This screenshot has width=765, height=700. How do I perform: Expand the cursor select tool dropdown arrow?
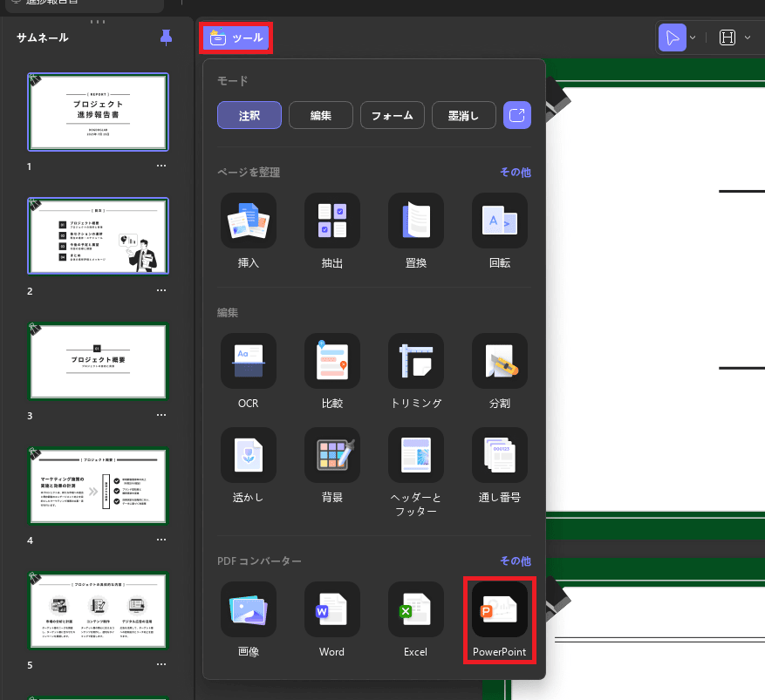pos(693,38)
